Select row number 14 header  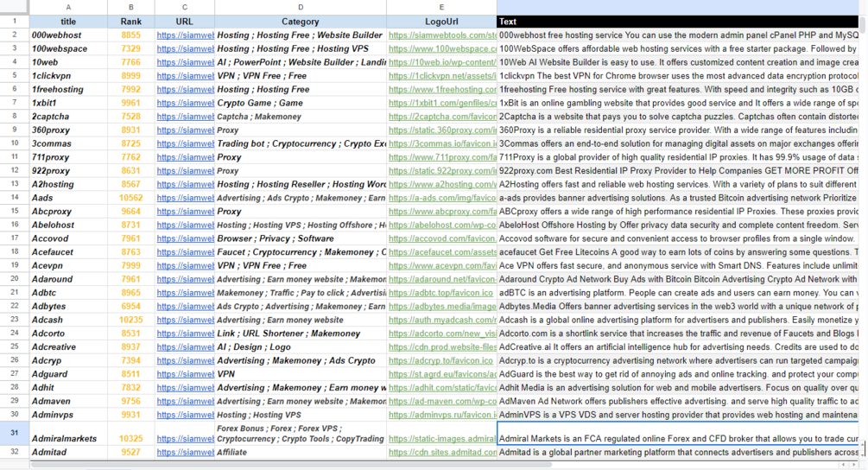(15, 198)
